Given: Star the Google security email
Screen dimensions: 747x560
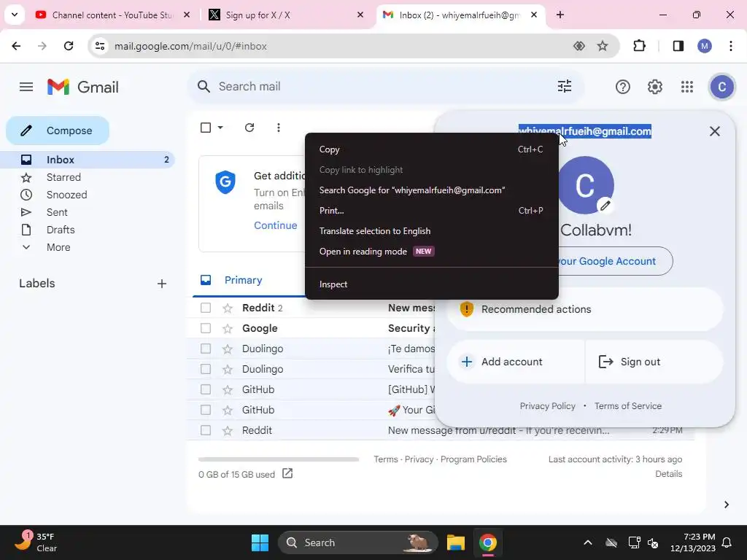Looking at the screenshot, I should point(228,329).
